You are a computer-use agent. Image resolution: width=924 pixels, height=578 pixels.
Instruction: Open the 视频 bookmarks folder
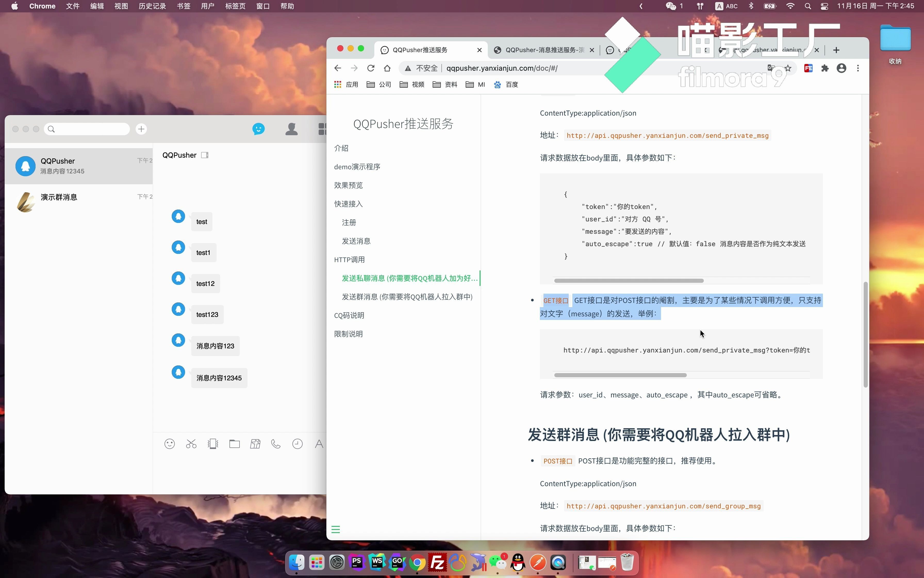(x=412, y=84)
